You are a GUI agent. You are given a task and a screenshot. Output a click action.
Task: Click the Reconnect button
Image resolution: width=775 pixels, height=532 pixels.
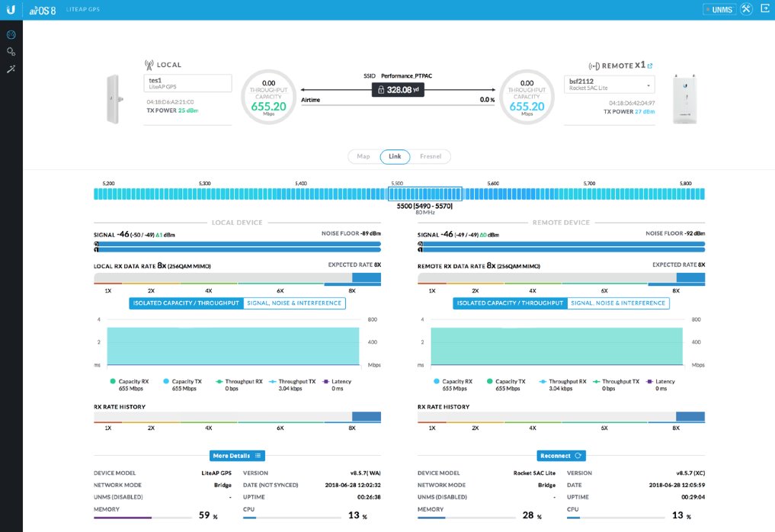click(x=561, y=456)
